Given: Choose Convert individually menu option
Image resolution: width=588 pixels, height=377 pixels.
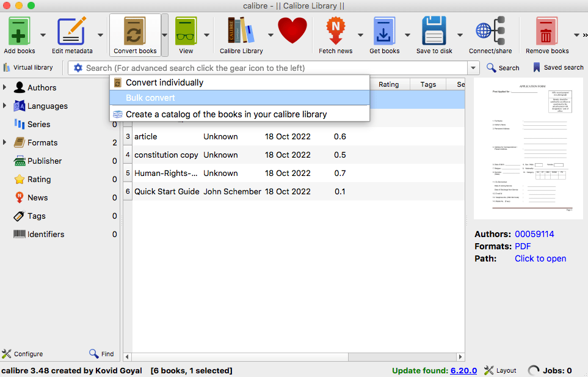Looking at the screenshot, I should click(164, 82).
